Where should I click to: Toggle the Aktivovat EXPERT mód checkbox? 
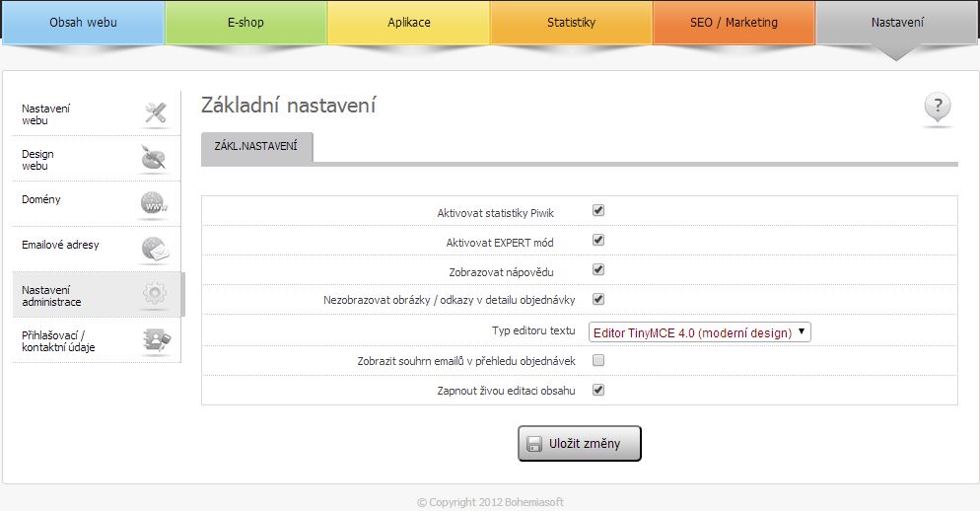click(598, 240)
